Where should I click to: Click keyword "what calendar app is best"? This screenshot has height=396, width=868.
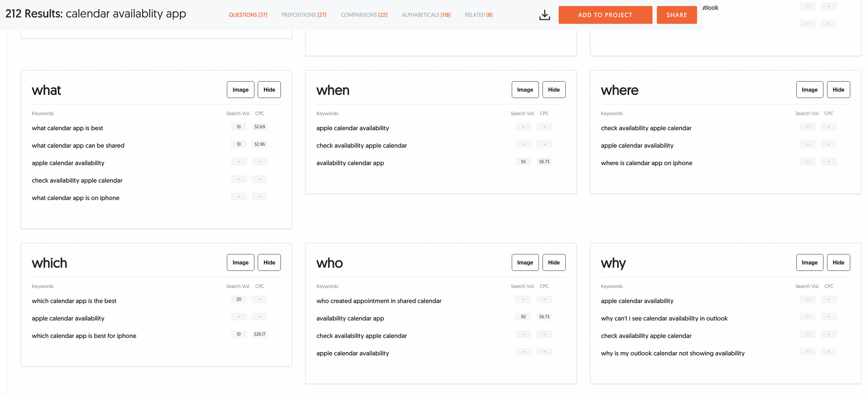pos(67,128)
